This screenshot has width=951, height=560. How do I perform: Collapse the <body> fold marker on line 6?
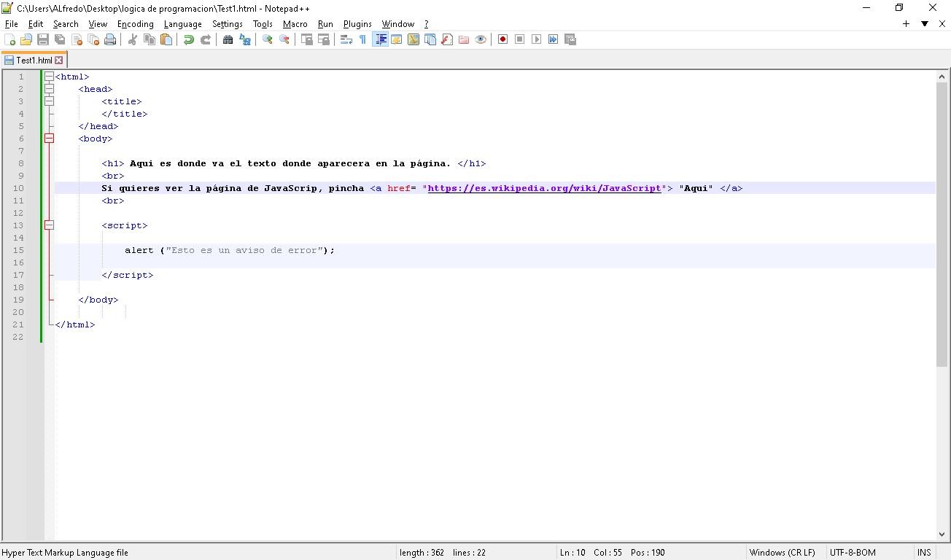49,139
